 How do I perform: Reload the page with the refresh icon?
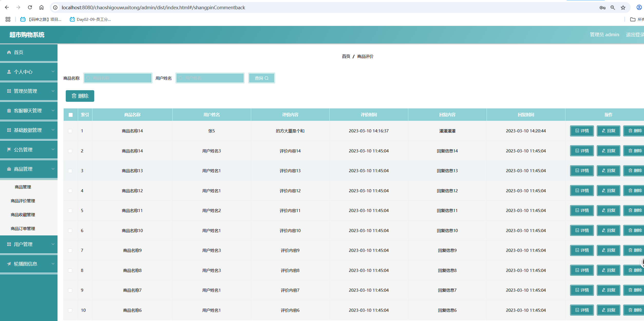(30, 7)
